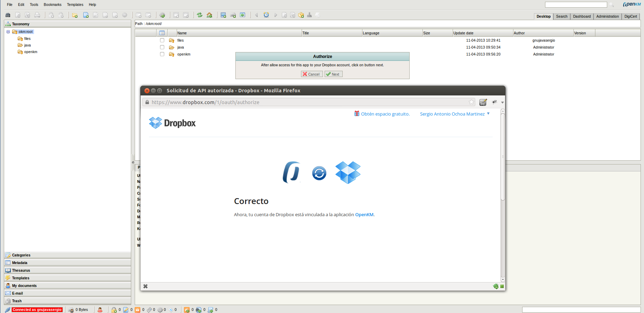Check the checkbox for java row
This screenshot has height=313, width=644.
[162, 47]
